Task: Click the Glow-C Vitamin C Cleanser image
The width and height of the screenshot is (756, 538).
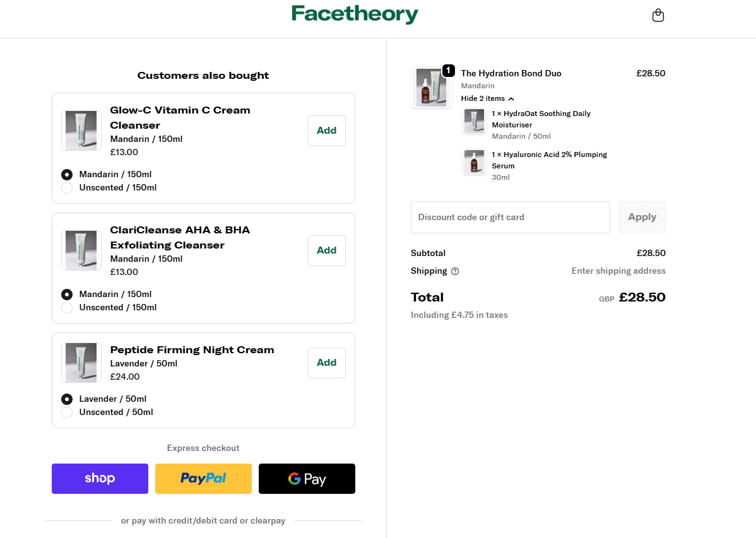Action: (x=81, y=131)
